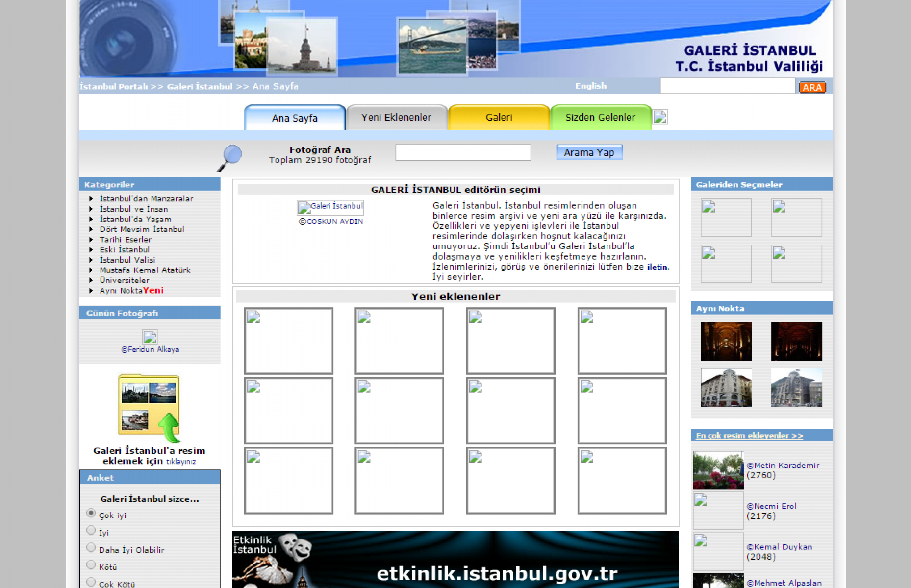Click the upload folder icon with green arrow
The width and height of the screenshot is (911, 588).
point(149,408)
